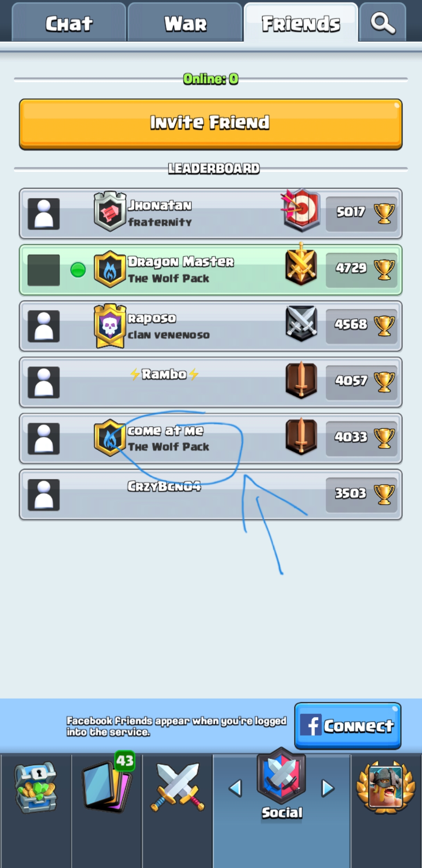Tap Dragon Master's league badge icon
This screenshot has height=868, width=422.
pyautogui.click(x=301, y=264)
